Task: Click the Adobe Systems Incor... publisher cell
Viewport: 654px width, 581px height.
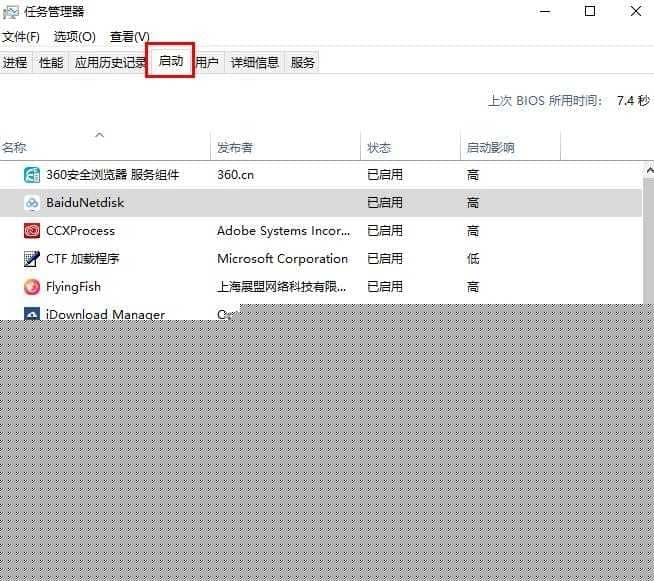Action: [284, 231]
